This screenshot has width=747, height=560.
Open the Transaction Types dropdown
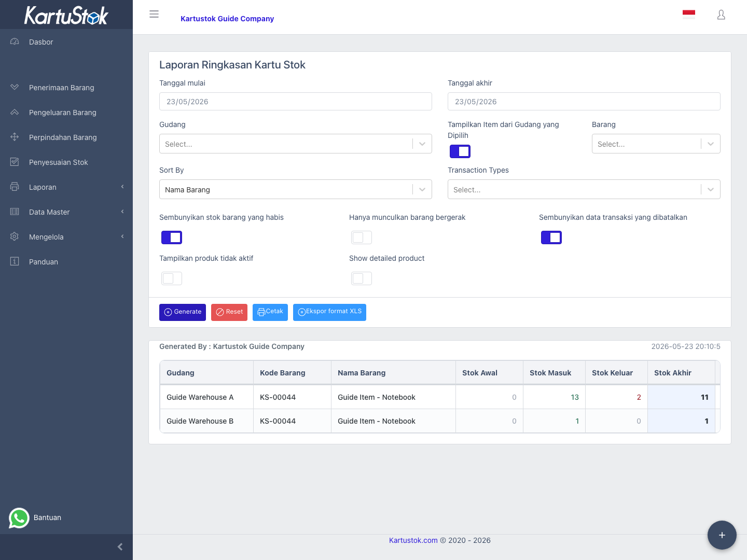pyautogui.click(x=584, y=189)
